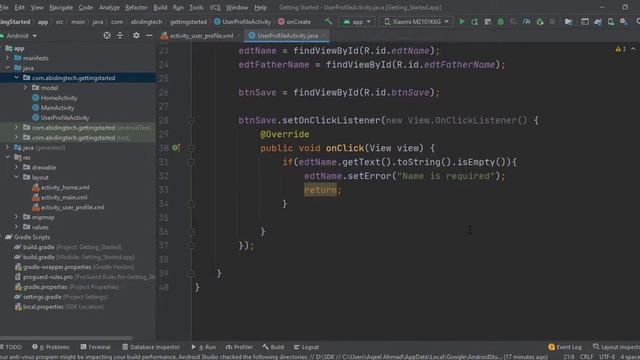Viewport: 640px width, 360px height.
Task: Expand the manifests folder
Action: click(x=7, y=58)
